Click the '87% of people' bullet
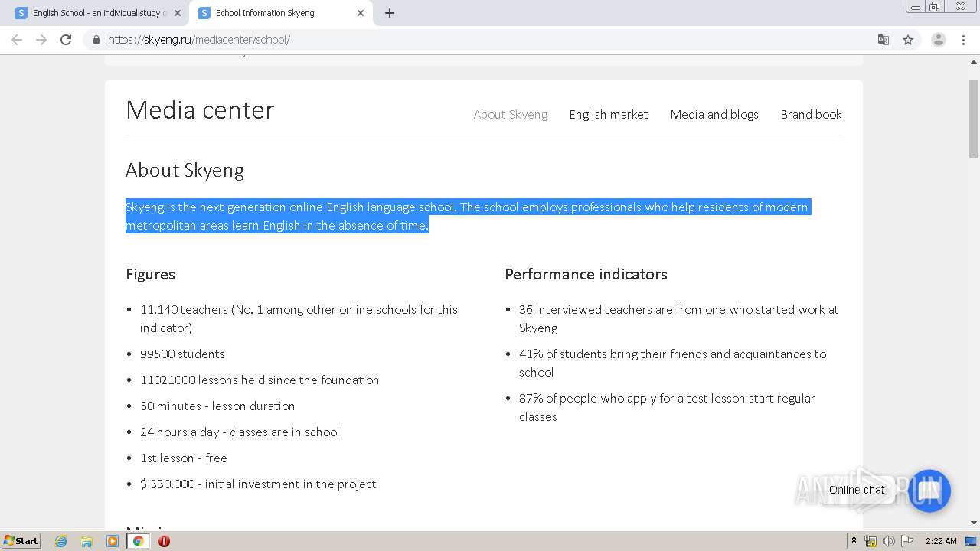This screenshot has width=980, height=551. coord(666,408)
